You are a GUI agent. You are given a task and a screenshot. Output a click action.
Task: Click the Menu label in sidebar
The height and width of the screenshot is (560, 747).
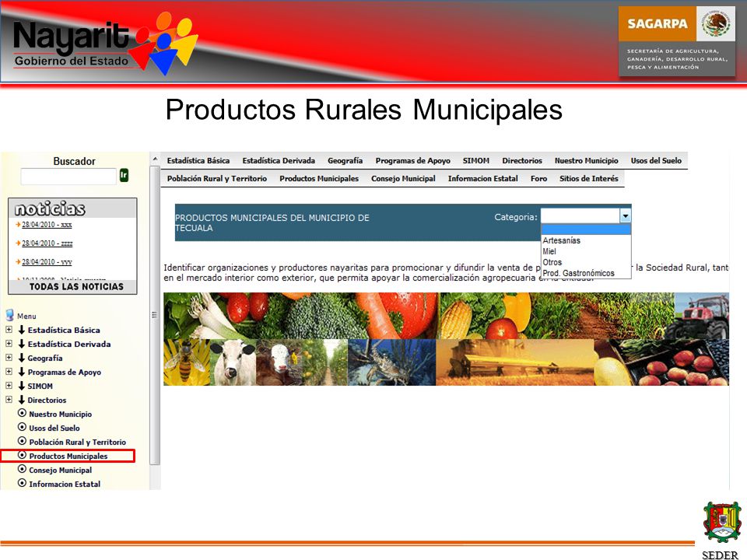coord(26,317)
